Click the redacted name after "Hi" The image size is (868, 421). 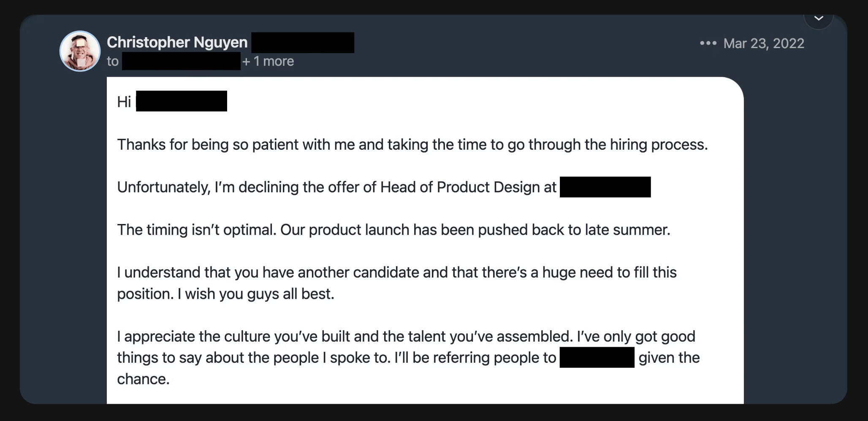pyautogui.click(x=182, y=101)
